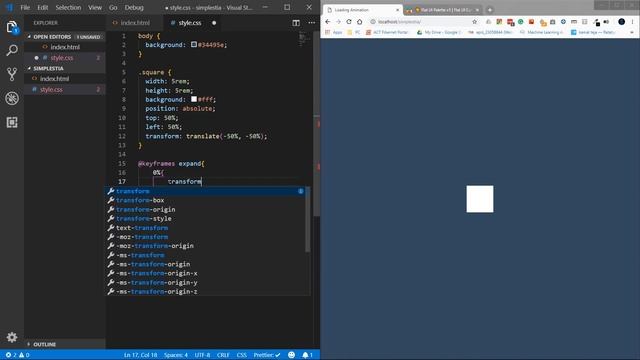Open the Apps bookmark in Chrome
The height and width of the screenshot is (360, 640).
point(334,32)
